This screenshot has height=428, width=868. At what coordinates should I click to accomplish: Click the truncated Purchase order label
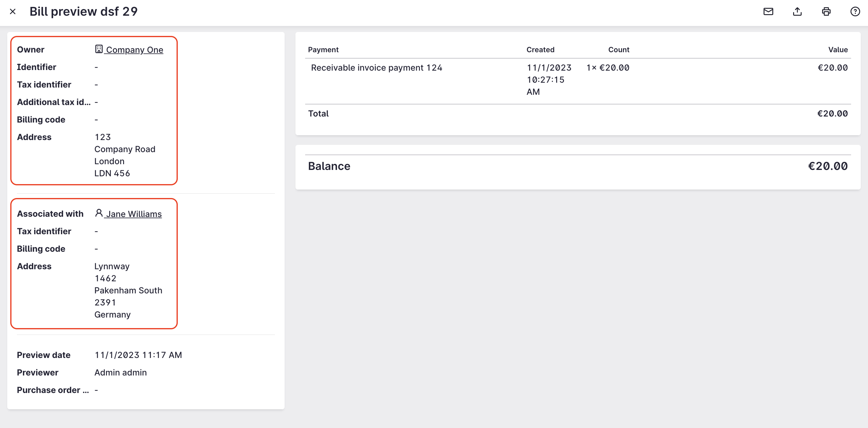tap(53, 390)
